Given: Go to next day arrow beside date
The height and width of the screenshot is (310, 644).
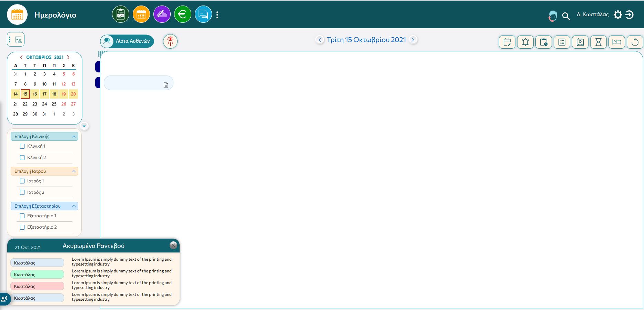Looking at the screenshot, I should pos(413,40).
